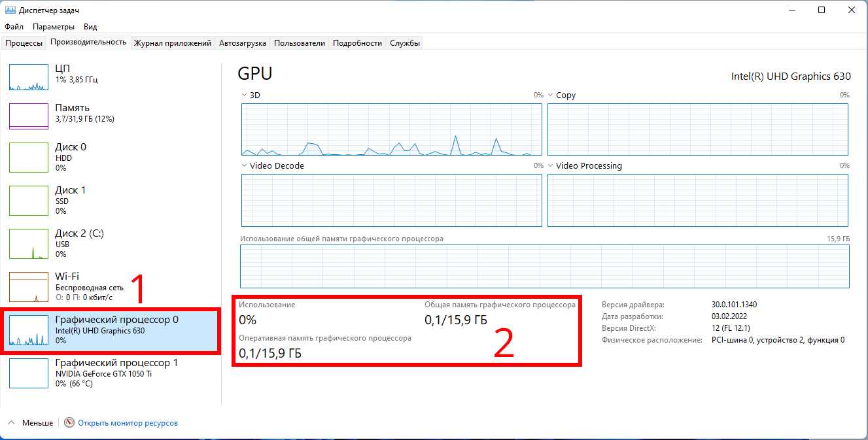Select Диск 0 HDD graph icon
Screen dimensions: 868x440
point(29,157)
